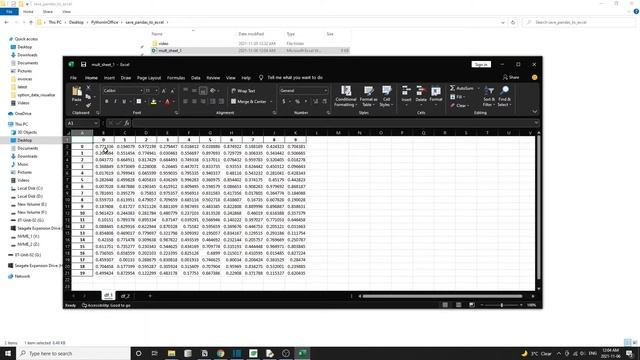The height and width of the screenshot is (360, 640).
Task: Click Increase Font Size icon
Action: point(164,91)
